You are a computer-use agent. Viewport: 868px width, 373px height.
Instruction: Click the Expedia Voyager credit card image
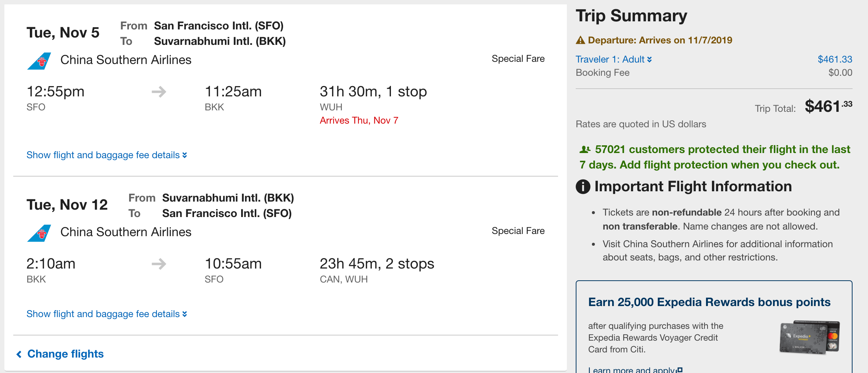[x=809, y=337]
